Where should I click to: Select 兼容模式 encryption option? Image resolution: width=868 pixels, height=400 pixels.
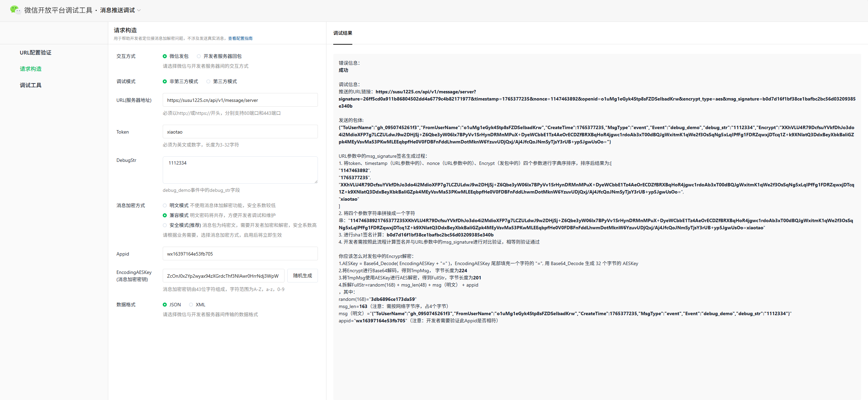165,215
